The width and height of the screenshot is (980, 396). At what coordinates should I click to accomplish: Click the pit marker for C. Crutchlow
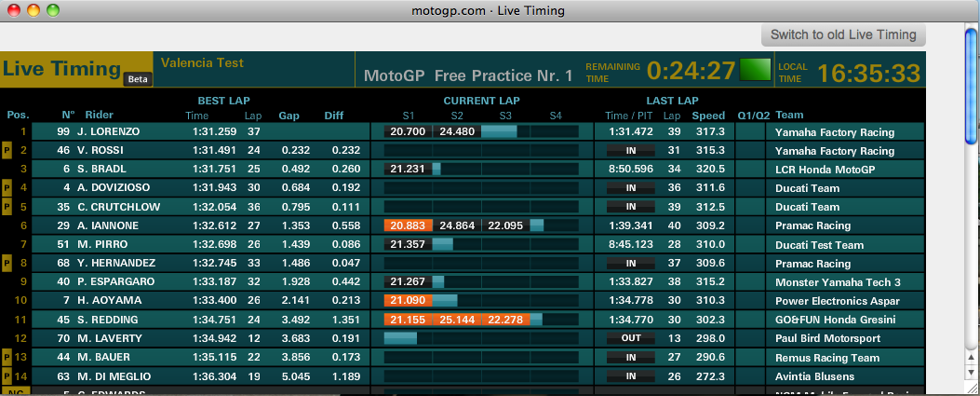(7, 207)
